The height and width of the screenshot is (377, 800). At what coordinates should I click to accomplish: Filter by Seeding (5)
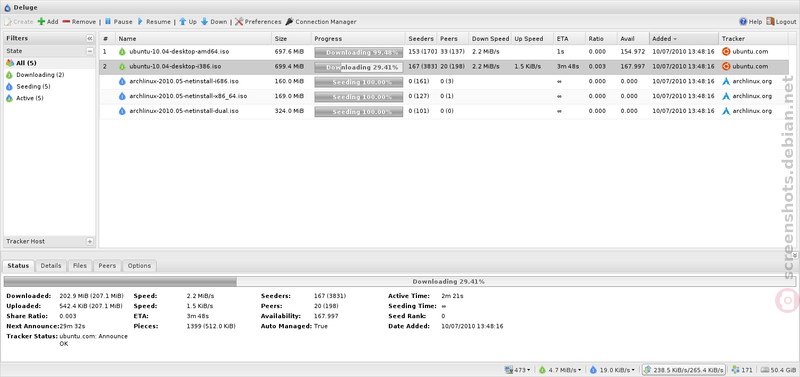coord(49,86)
